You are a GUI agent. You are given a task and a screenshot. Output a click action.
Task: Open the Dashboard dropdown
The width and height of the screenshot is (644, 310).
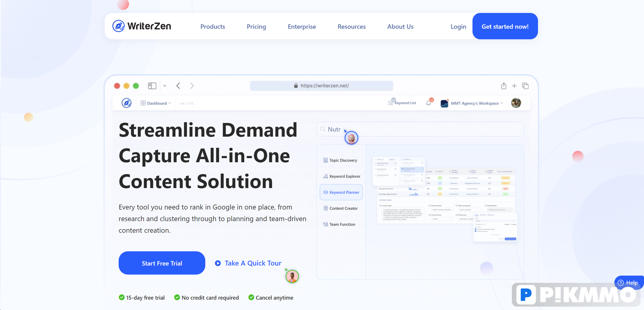click(156, 103)
